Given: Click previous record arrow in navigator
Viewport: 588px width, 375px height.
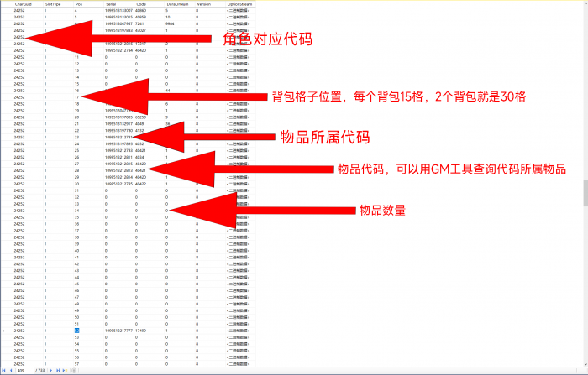Looking at the screenshot, I should coord(10,370).
